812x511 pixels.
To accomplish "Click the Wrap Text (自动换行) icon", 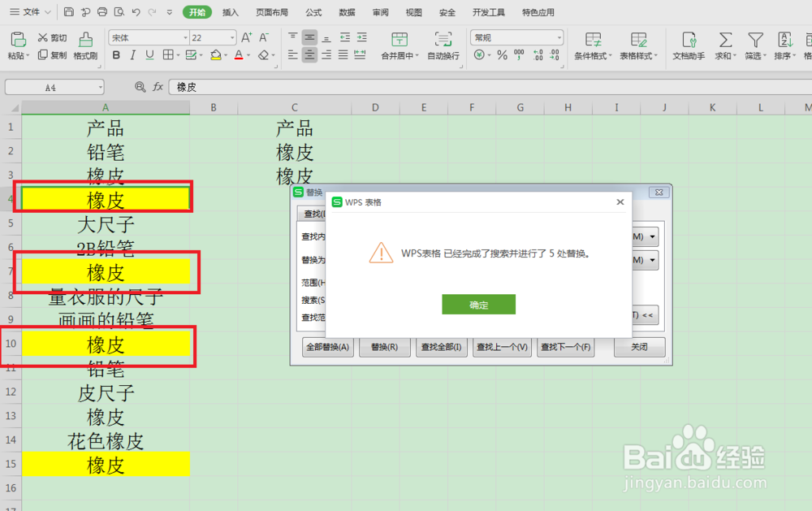I will tap(443, 39).
